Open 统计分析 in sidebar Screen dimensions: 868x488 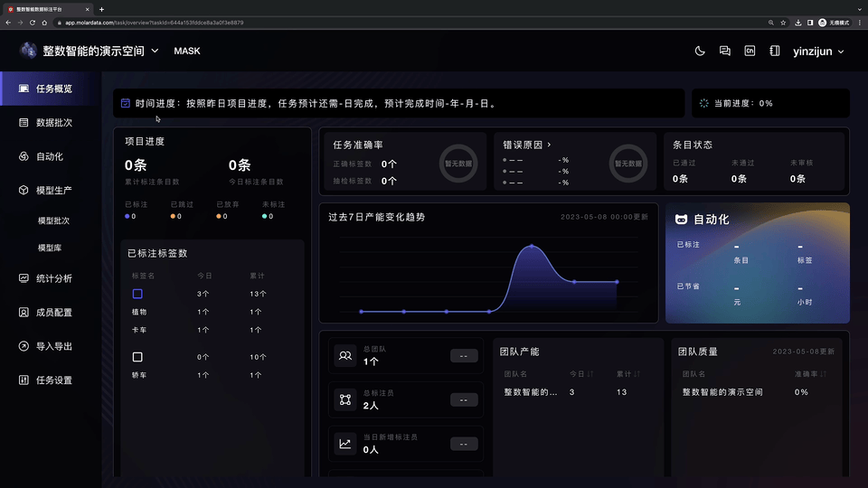51,278
